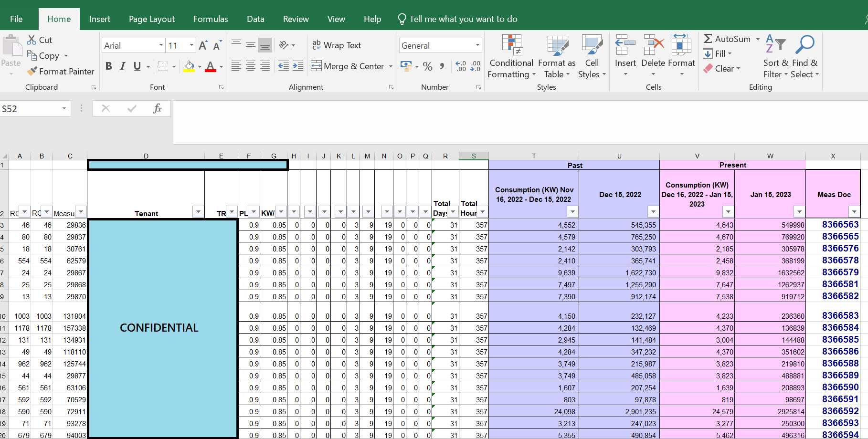Screen dimensions: 868x439
Task: Apply red Font Color
Action: click(210, 66)
